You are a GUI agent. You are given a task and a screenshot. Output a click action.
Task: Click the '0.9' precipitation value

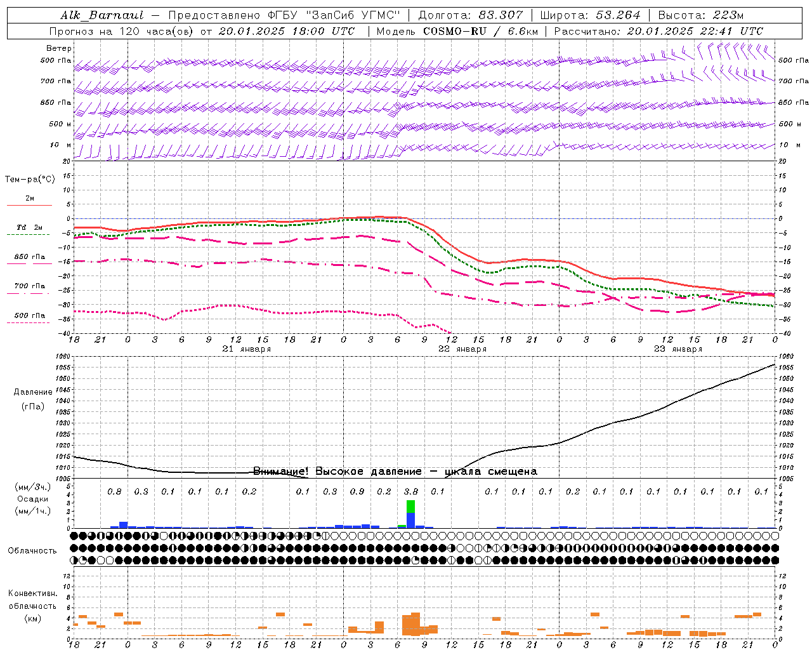tap(357, 491)
